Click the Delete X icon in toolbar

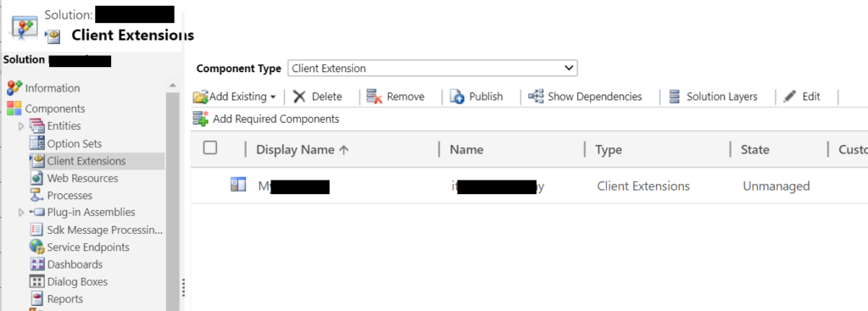(x=299, y=97)
